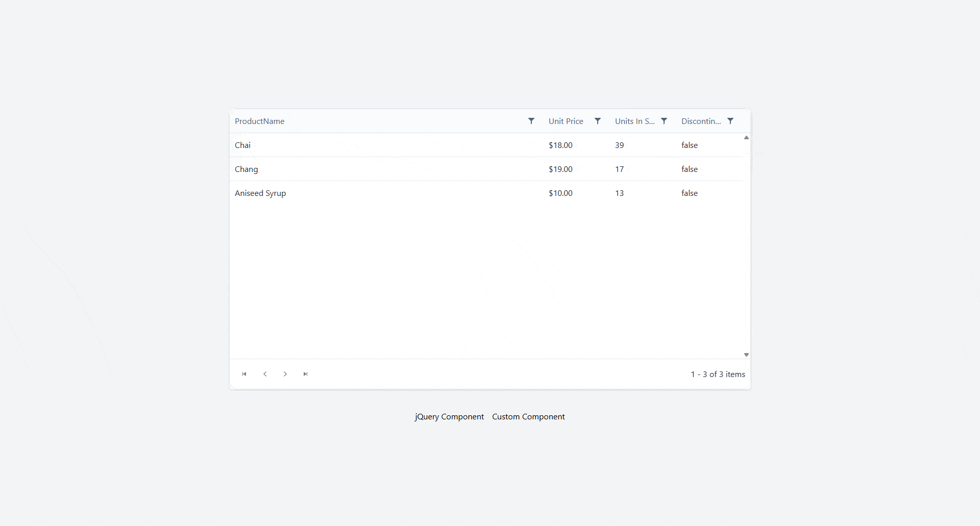The width and height of the screenshot is (980, 526).
Task: Sort by the Discontin... column header
Action: click(701, 121)
